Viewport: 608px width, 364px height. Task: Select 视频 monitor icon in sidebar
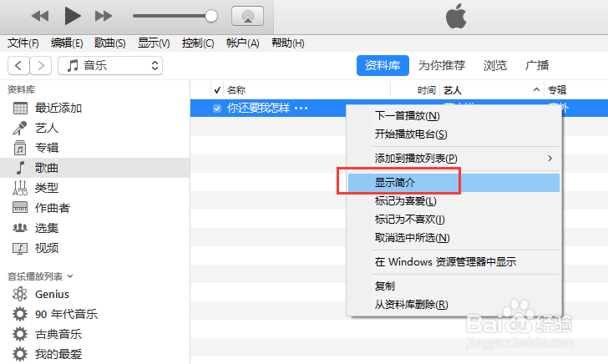pos(20,248)
